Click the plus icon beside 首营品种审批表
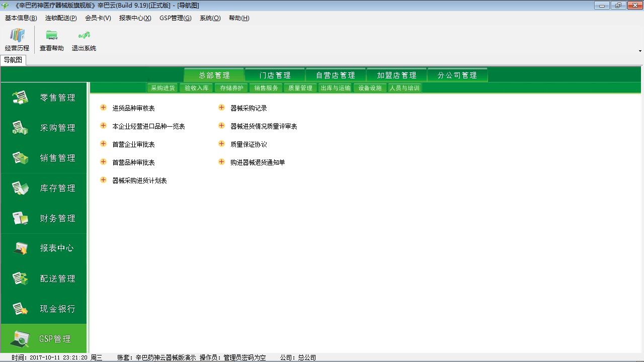Image resolution: width=644 pixels, height=362 pixels. pos(103,162)
